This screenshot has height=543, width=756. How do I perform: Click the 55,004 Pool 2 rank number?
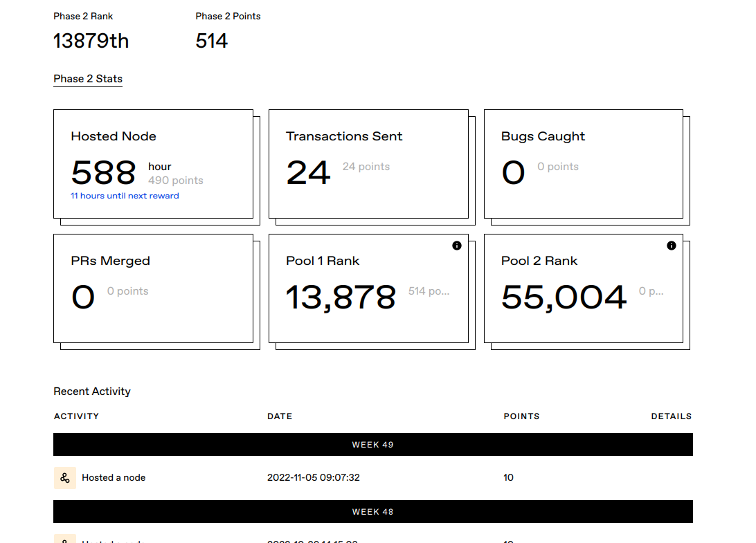click(564, 297)
